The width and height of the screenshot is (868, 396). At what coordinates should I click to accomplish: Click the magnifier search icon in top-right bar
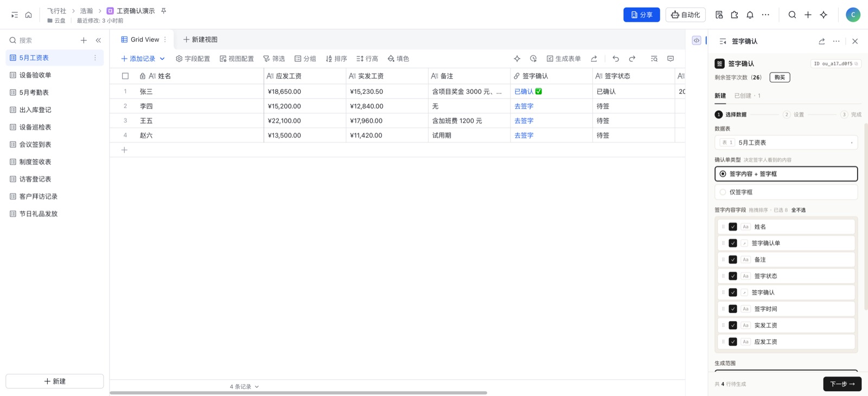[792, 15]
